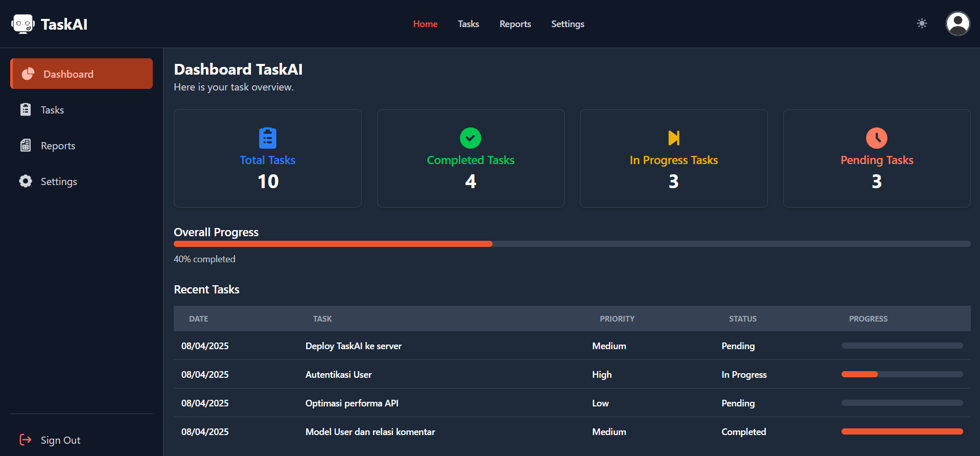Screen dimensions: 980x456
Task: Click the PRIORITY column header
Action: point(617,319)
